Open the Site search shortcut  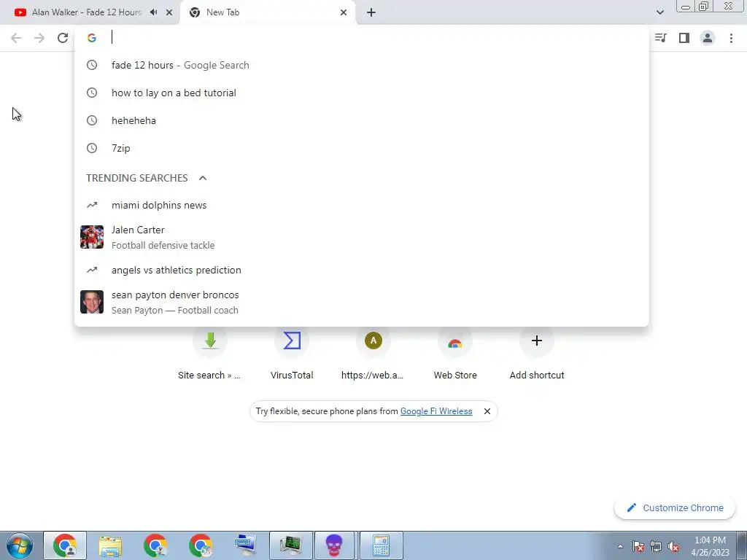pos(209,355)
